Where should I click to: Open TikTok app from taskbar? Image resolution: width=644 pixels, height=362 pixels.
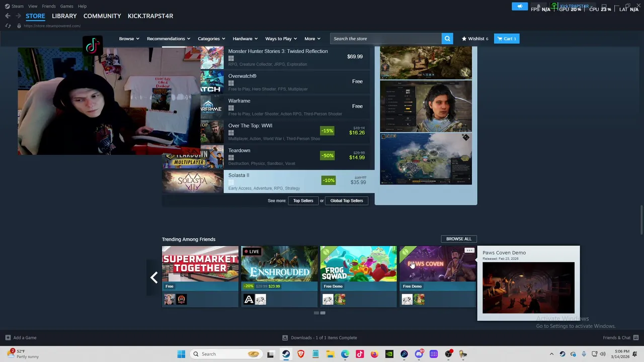(x=360, y=354)
